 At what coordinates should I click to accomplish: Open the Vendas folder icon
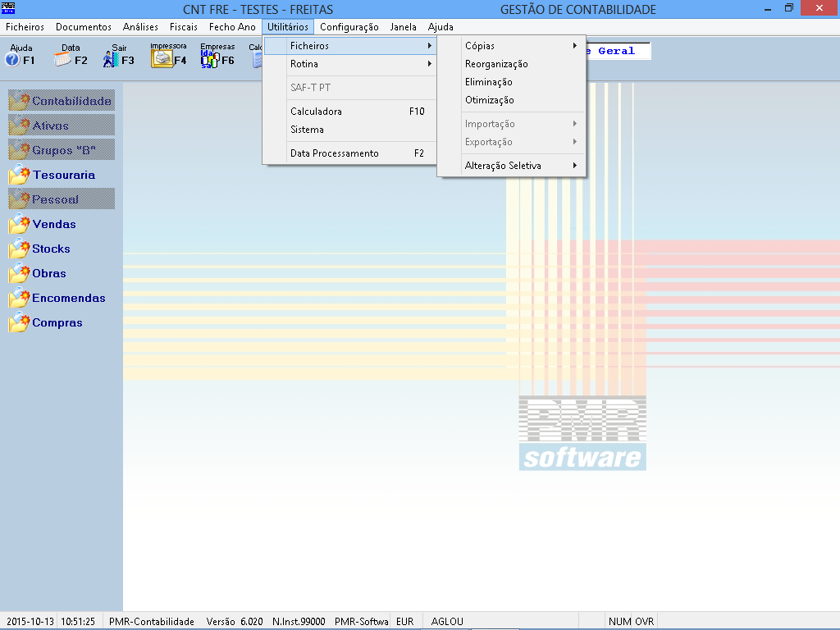coord(19,223)
